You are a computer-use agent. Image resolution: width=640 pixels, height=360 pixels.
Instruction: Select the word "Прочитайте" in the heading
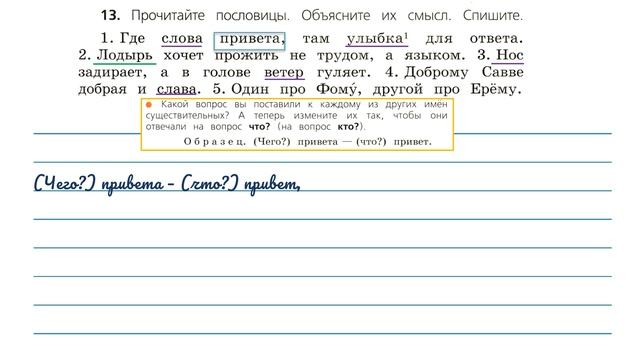(x=168, y=16)
